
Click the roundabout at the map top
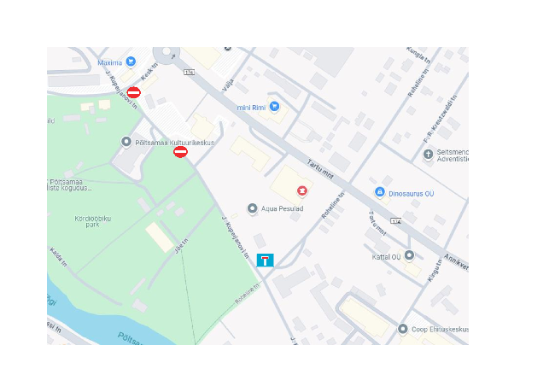point(166,54)
